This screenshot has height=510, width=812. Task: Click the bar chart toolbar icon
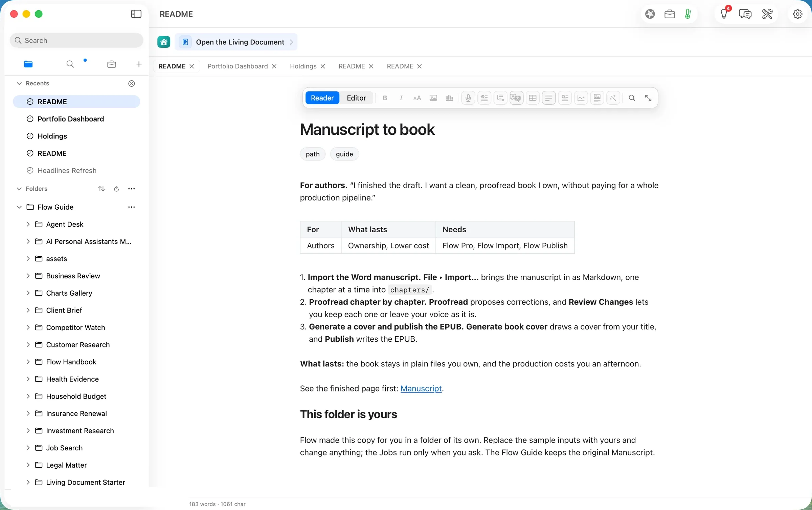coord(449,98)
